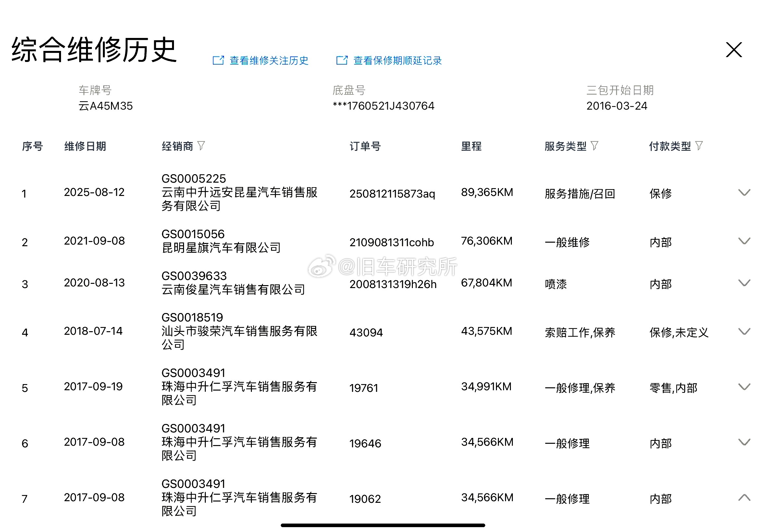Click payment type 保修 in row 1

660,194
